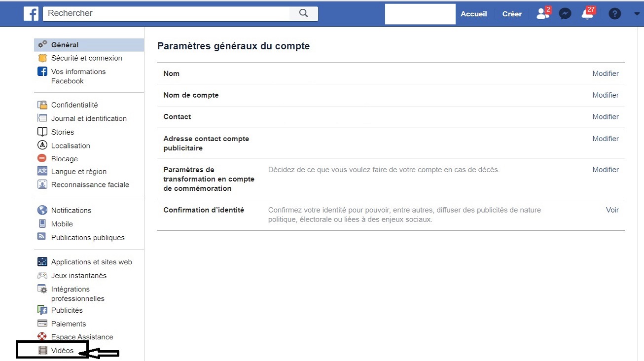Click the Applications et sites web icon

[x=42, y=262]
